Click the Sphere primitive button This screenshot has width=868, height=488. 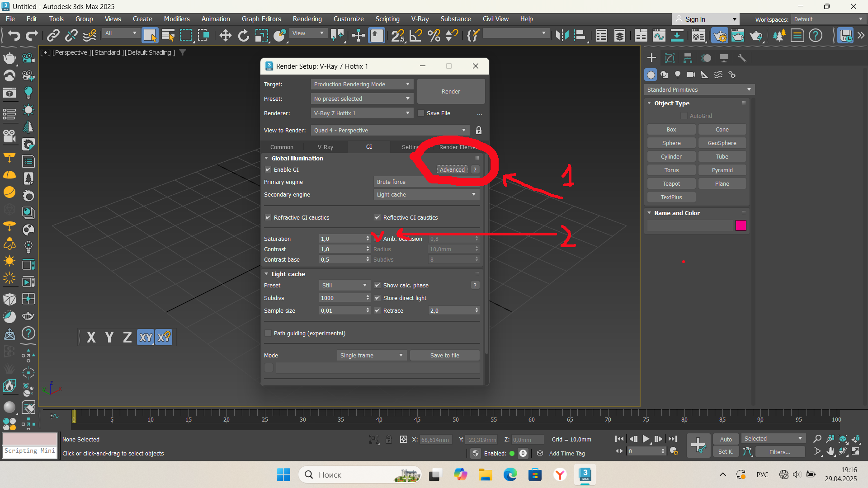(x=671, y=143)
